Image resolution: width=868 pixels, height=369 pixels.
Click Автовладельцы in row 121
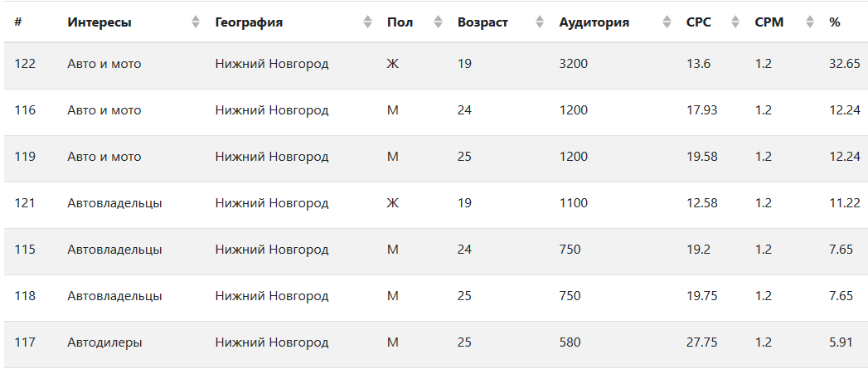click(114, 203)
